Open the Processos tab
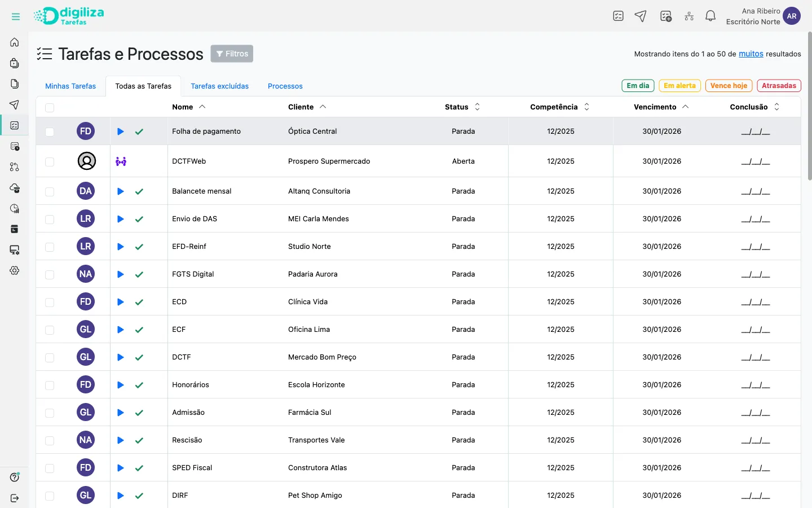Image resolution: width=812 pixels, height=508 pixels. pos(285,86)
